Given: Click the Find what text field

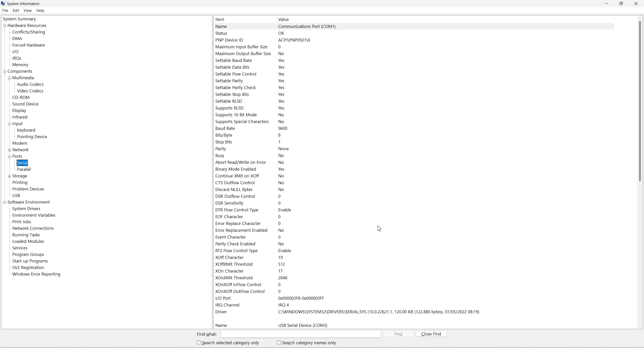Looking at the screenshot, I should pyautogui.click(x=301, y=334).
